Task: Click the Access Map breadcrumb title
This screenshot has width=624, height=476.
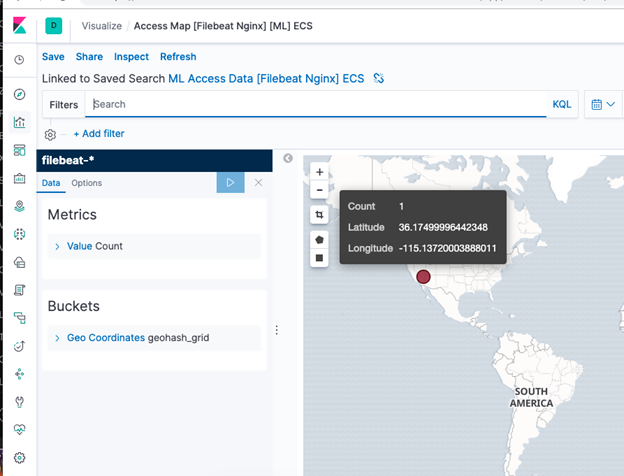Action: tap(223, 26)
